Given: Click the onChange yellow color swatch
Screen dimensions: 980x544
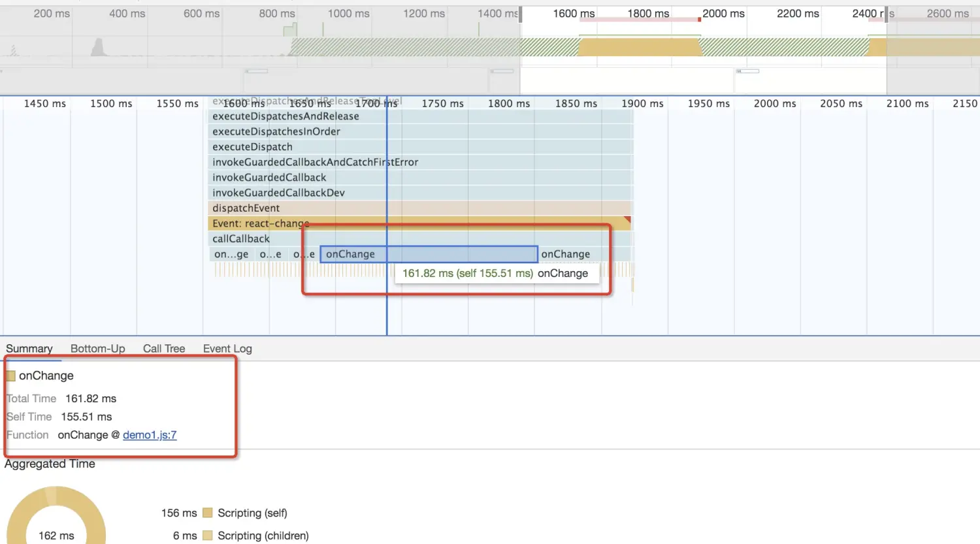Looking at the screenshot, I should coord(10,376).
